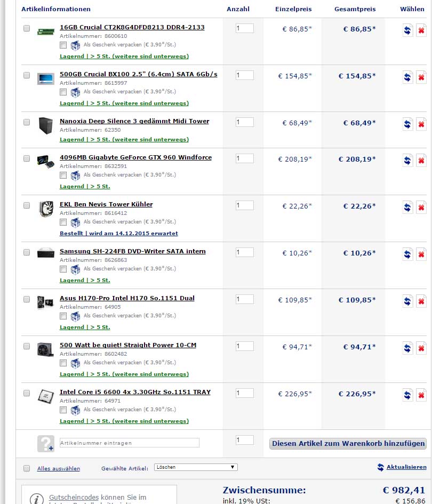The image size is (432, 504).
Task: Remove Nanoxia Deep Silence 3 with red X
Action: coord(421,124)
